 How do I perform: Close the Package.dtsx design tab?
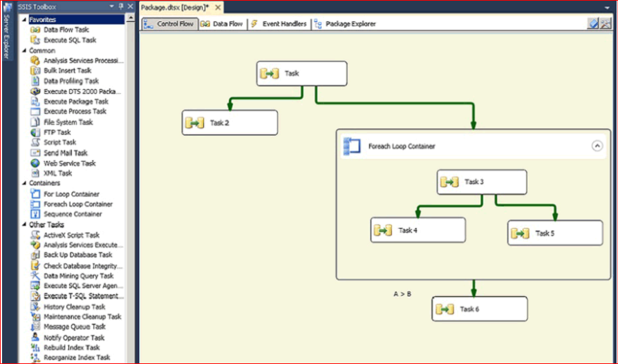point(217,7)
